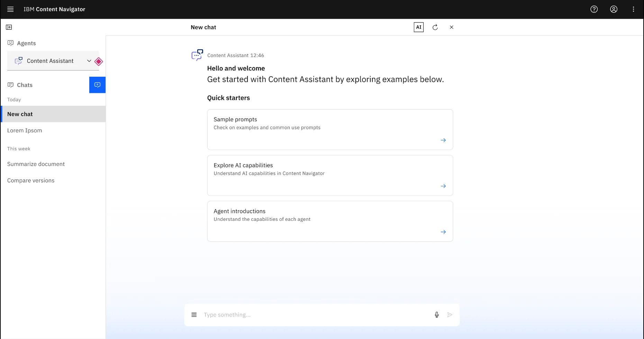
Task: Select the New chat entry
Action: pyautogui.click(x=53, y=114)
